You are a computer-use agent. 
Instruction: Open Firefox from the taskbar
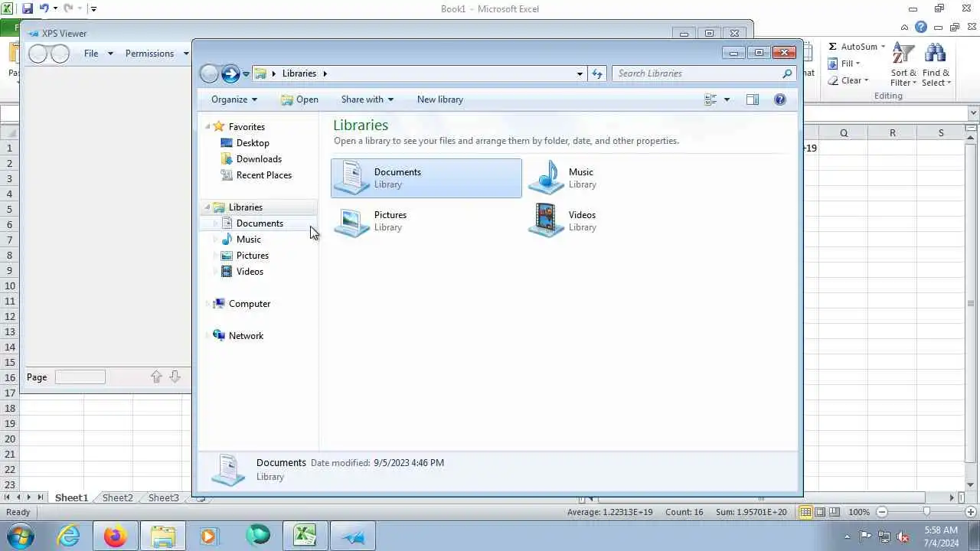pyautogui.click(x=116, y=536)
